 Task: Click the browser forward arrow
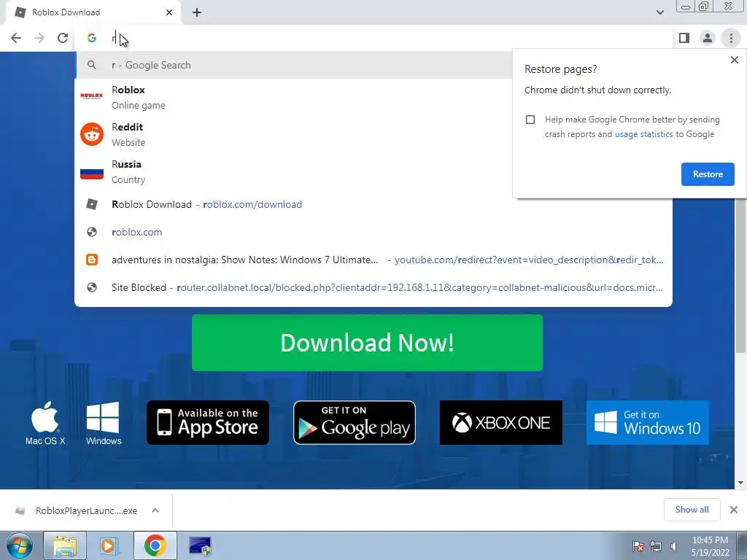coord(39,38)
